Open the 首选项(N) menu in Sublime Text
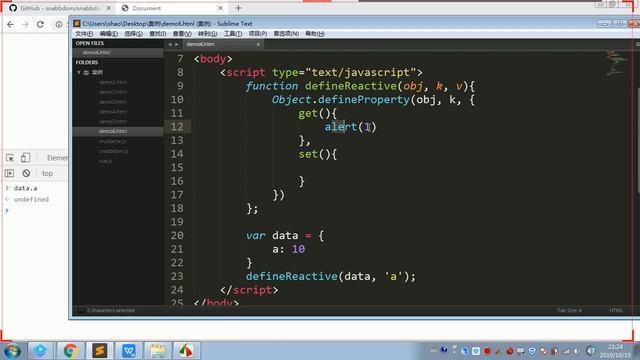The height and width of the screenshot is (360, 640). pyautogui.click(x=286, y=33)
